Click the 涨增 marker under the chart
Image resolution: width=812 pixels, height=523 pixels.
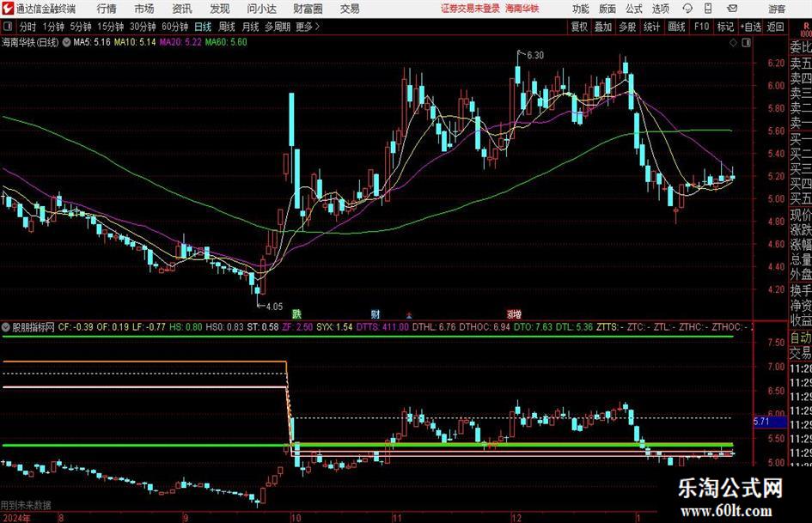pyautogui.click(x=514, y=313)
